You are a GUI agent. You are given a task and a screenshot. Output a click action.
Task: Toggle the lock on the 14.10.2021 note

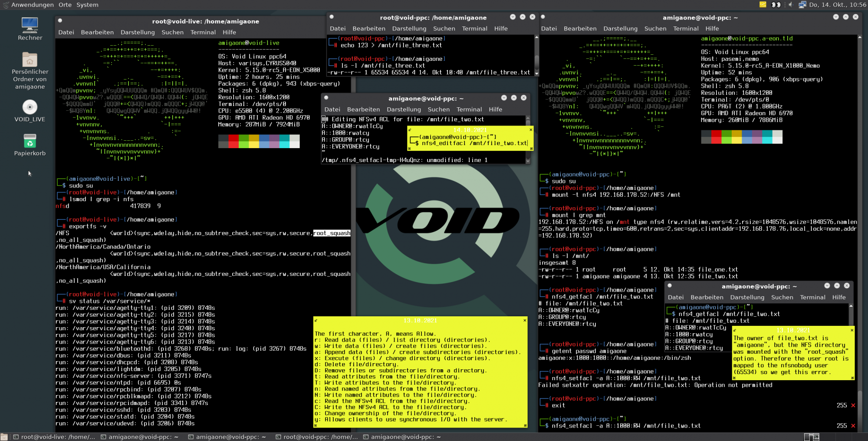click(x=409, y=129)
